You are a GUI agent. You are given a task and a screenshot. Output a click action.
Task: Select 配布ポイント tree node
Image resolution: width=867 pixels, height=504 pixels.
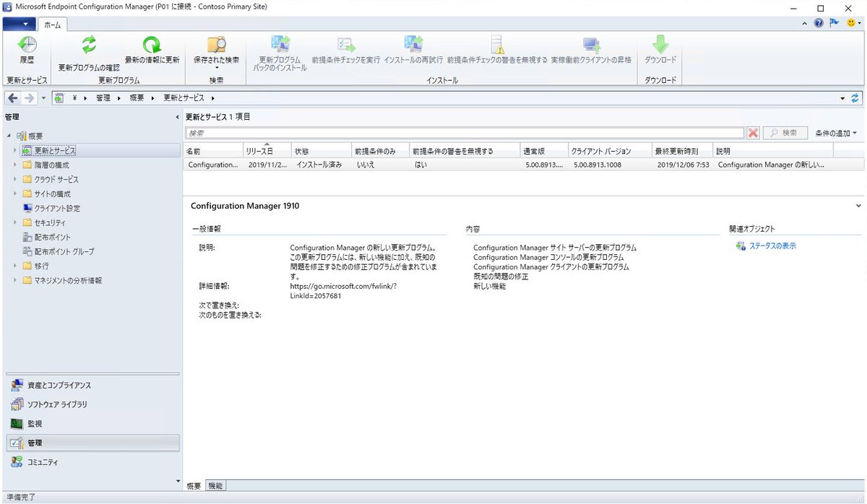[x=53, y=237]
